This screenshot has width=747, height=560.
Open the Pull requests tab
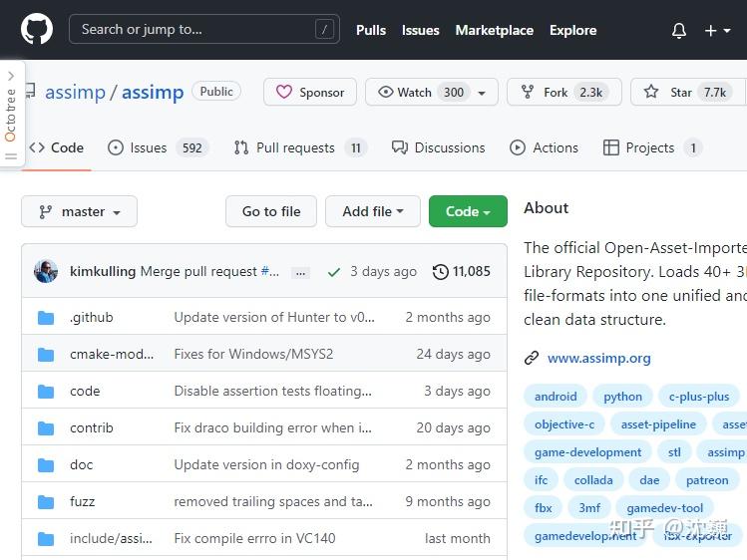click(x=295, y=147)
